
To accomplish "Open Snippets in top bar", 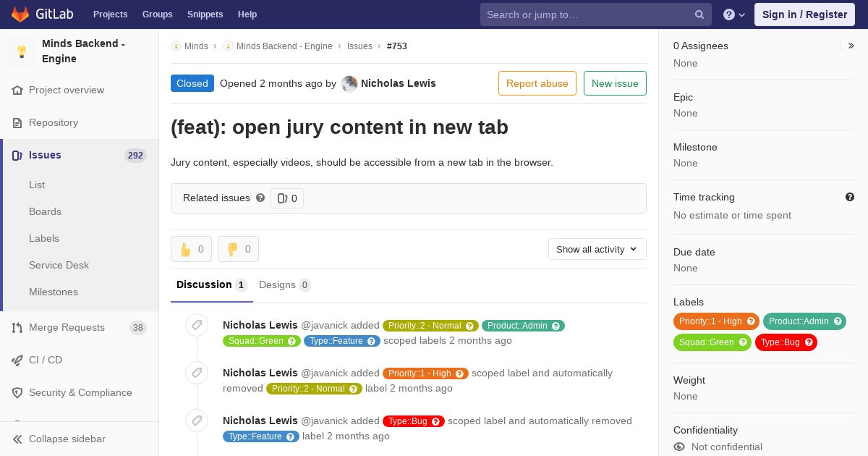I will (205, 14).
